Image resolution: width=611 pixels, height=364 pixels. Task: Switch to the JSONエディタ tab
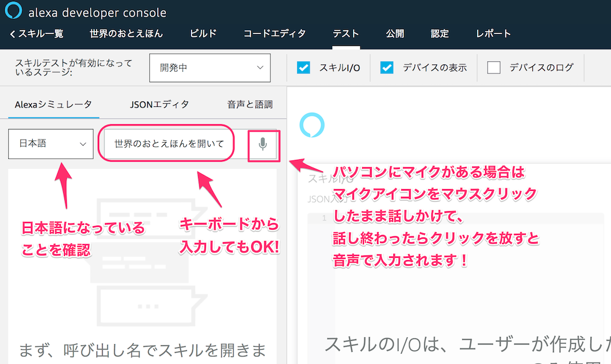[x=159, y=104]
